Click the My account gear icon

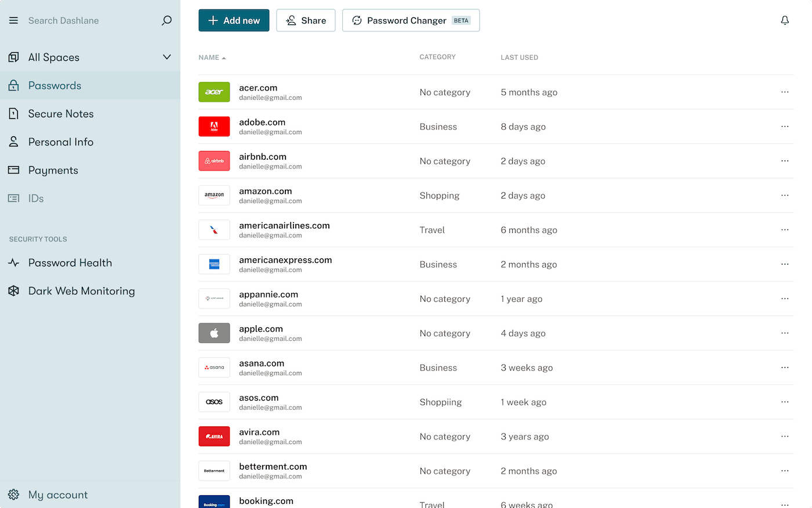(x=13, y=494)
